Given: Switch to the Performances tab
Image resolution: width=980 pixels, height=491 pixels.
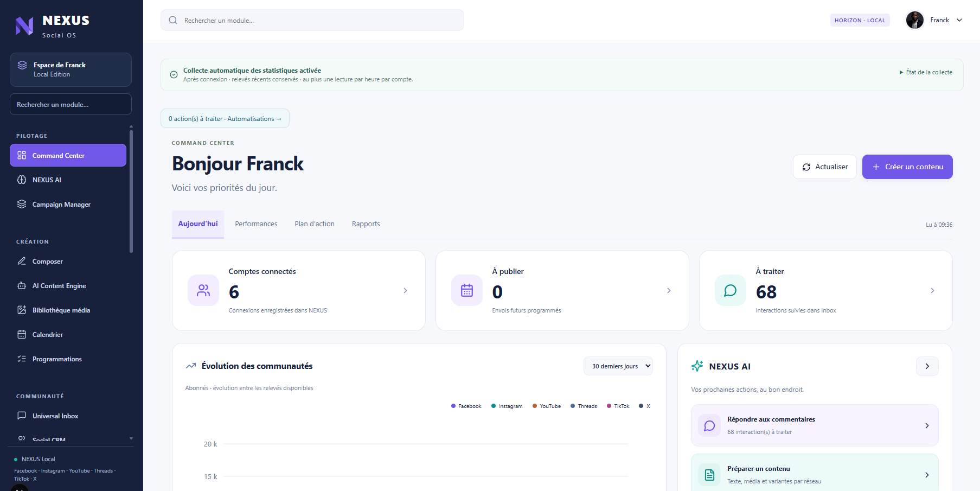Looking at the screenshot, I should click(x=256, y=224).
